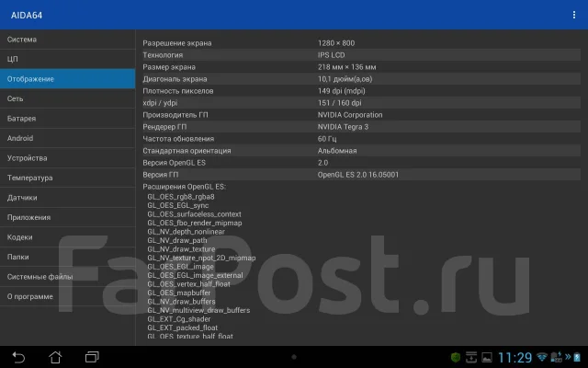Image resolution: width=588 pixels, height=368 pixels.
Task: Tap the Расширения OpenGL ES: heading
Action: pos(184,187)
